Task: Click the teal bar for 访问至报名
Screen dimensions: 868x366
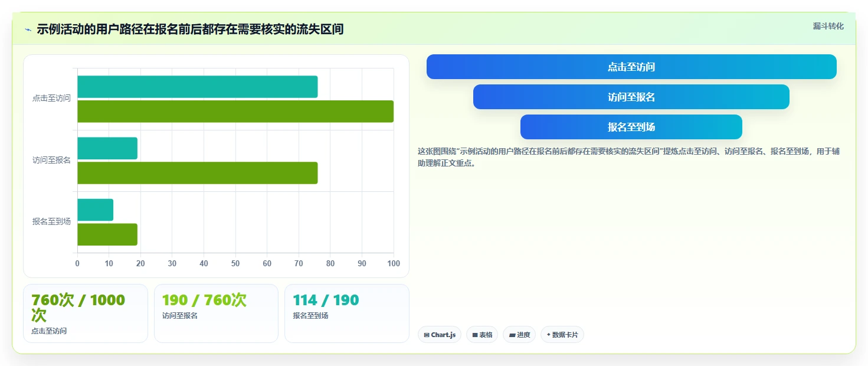Action: (107, 148)
